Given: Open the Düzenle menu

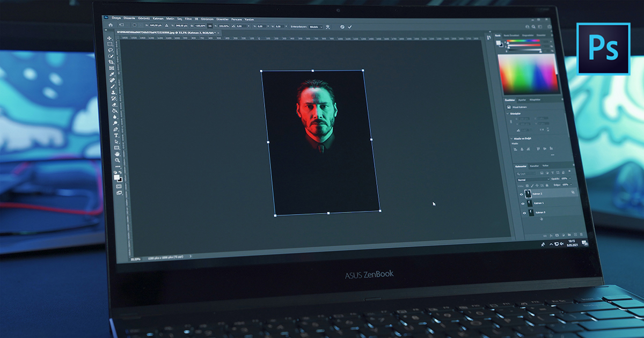Looking at the screenshot, I should 130,18.
